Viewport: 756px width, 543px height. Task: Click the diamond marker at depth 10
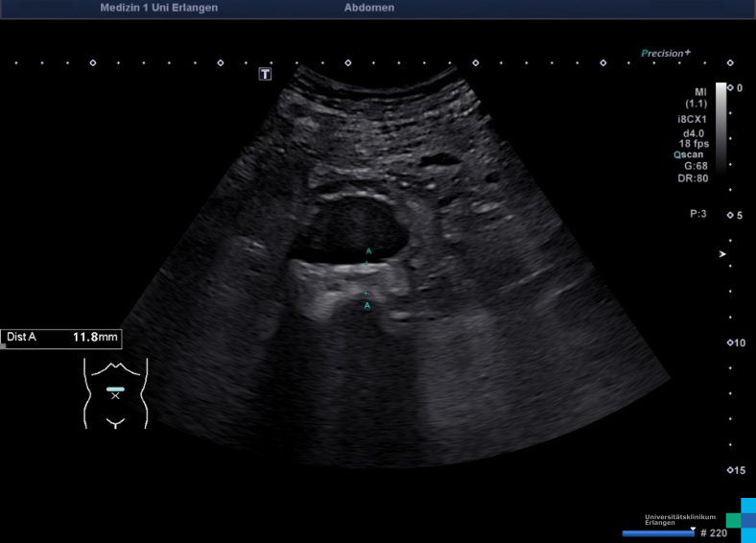click(x=730, y=342)
